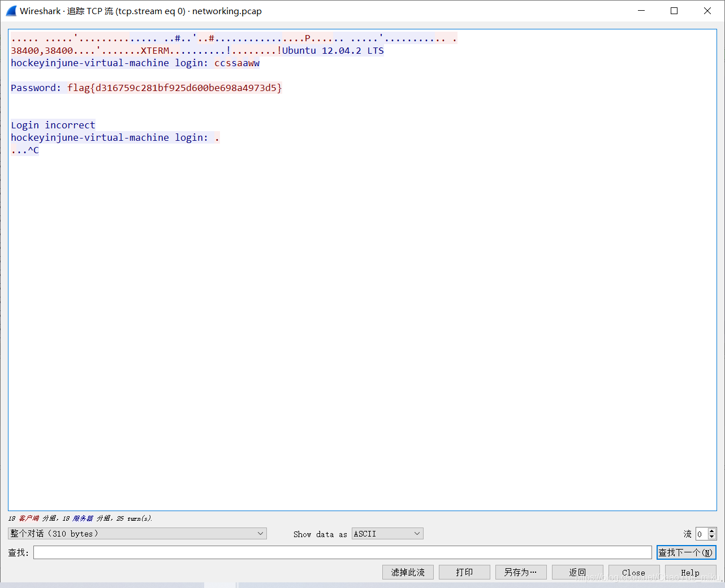Decrement the stream number with the down arrow
Image resolution: width=725 pixels, height=588 pixels.
point(712,537)
